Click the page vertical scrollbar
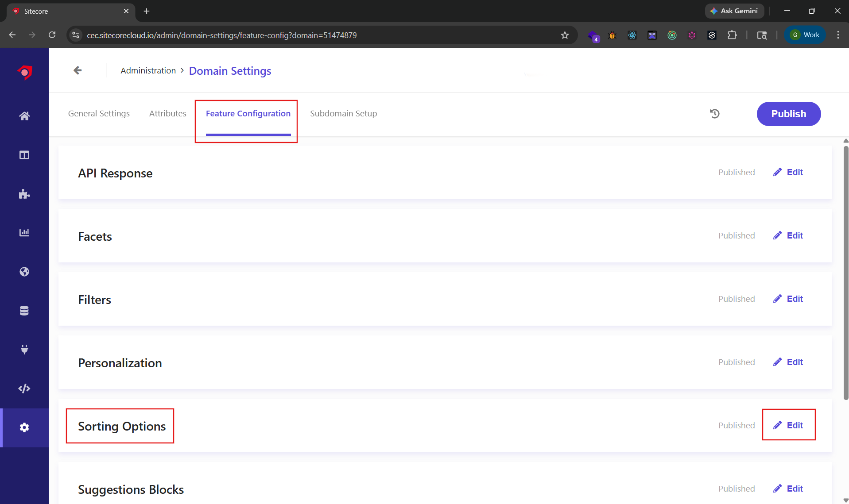 845,274
